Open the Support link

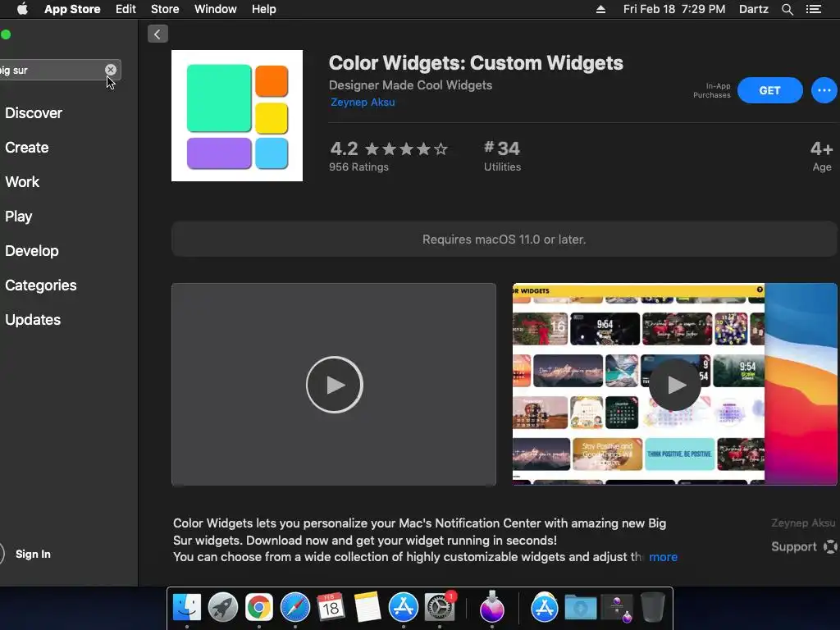tap(804, 546)
